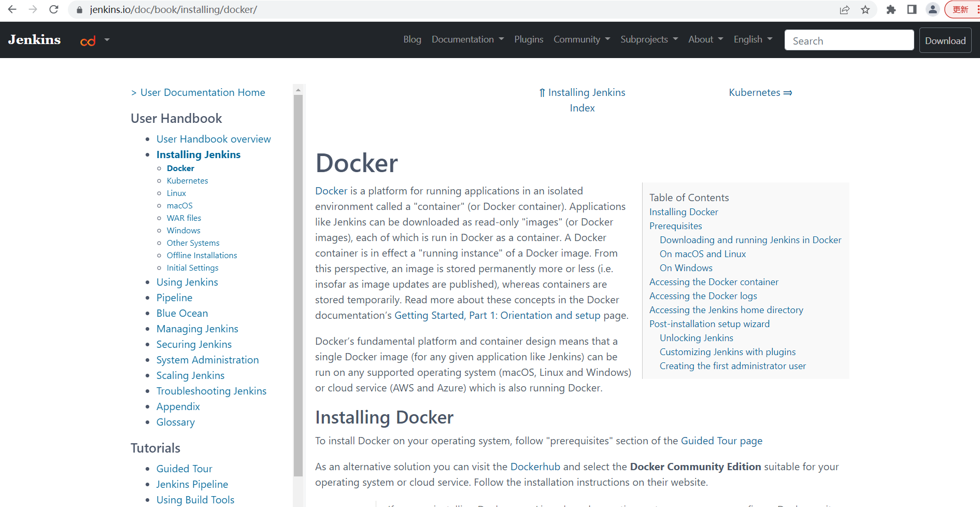Click the address bar URL
The height and width of the screenshot is (507, 980).
173,10
